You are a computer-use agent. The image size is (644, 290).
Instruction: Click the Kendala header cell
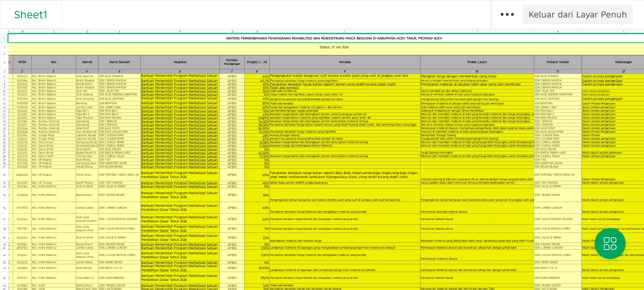click(x=345, y=62)
